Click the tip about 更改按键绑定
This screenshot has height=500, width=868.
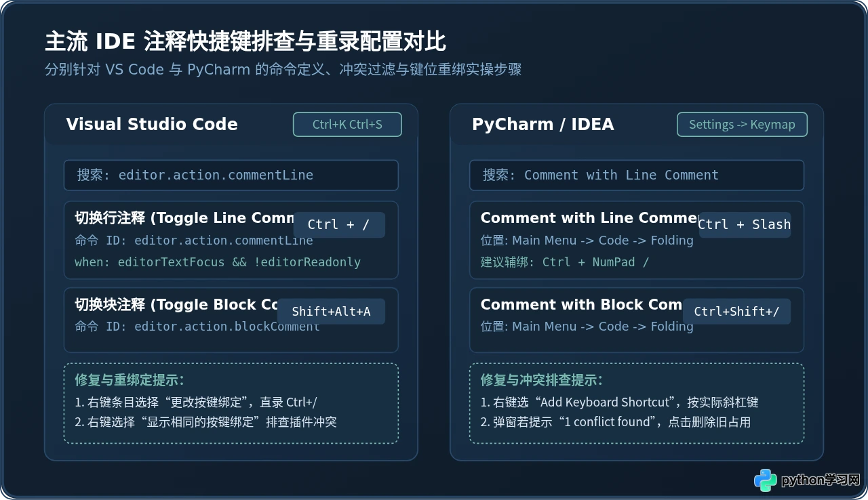[x=196, y=402]
